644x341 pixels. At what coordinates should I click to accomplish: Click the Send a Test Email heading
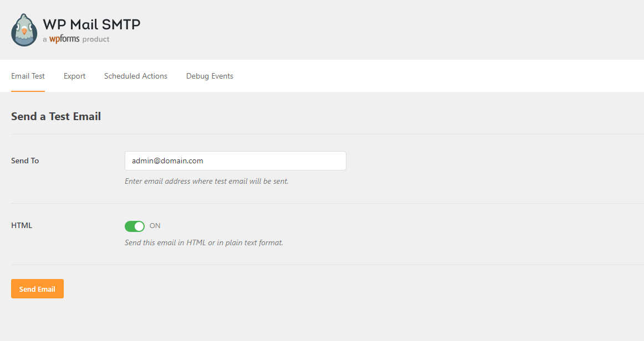[x=55, y=116]
